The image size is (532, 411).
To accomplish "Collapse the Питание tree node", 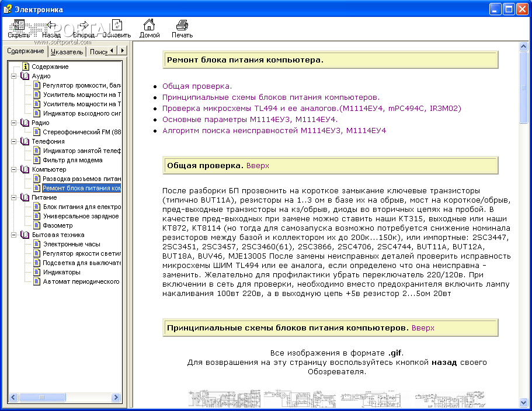I will [13, 197].
